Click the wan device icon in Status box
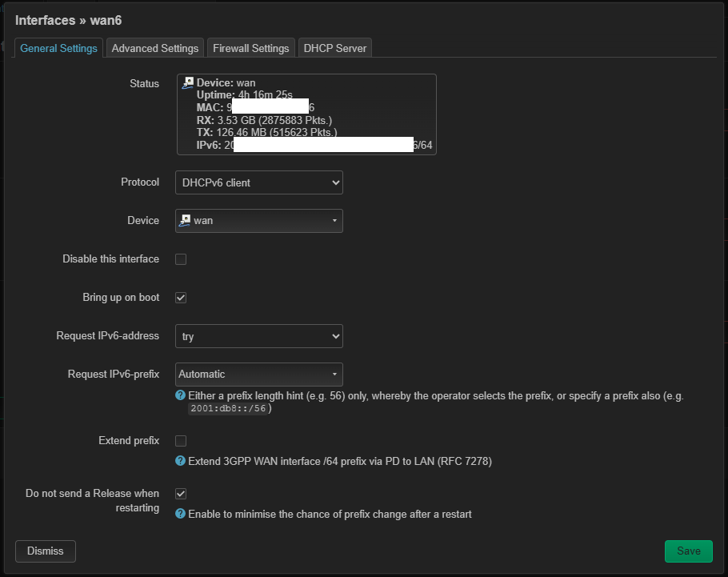 pyautogui.click(x=188, y=82)
